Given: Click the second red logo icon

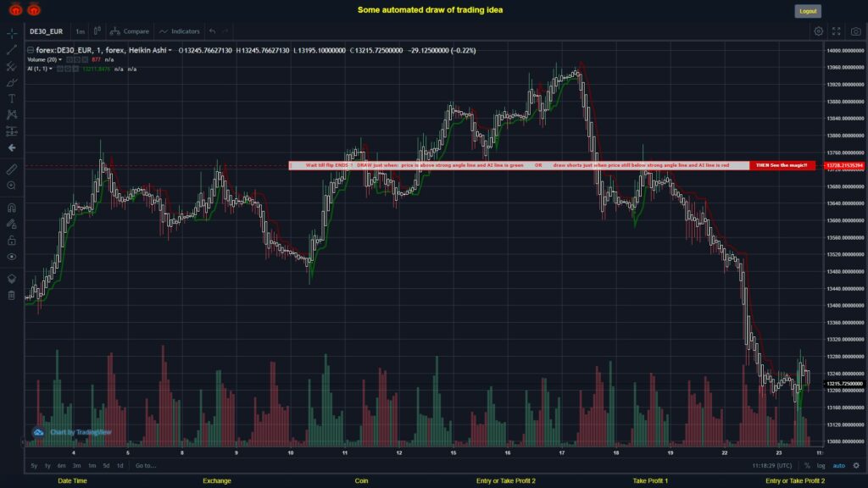Looking at the screenshot, I should pos(34,9).
